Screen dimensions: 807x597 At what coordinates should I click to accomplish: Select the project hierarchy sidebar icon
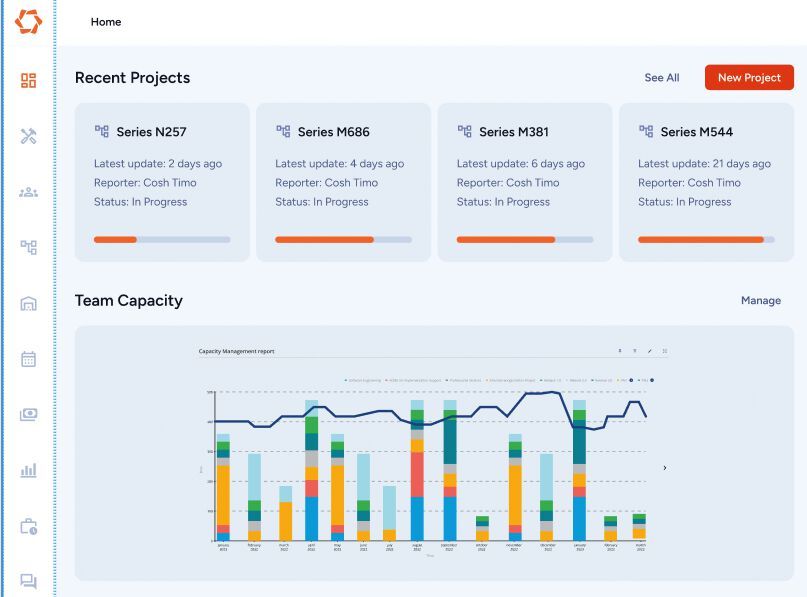[x=28, y=247]
